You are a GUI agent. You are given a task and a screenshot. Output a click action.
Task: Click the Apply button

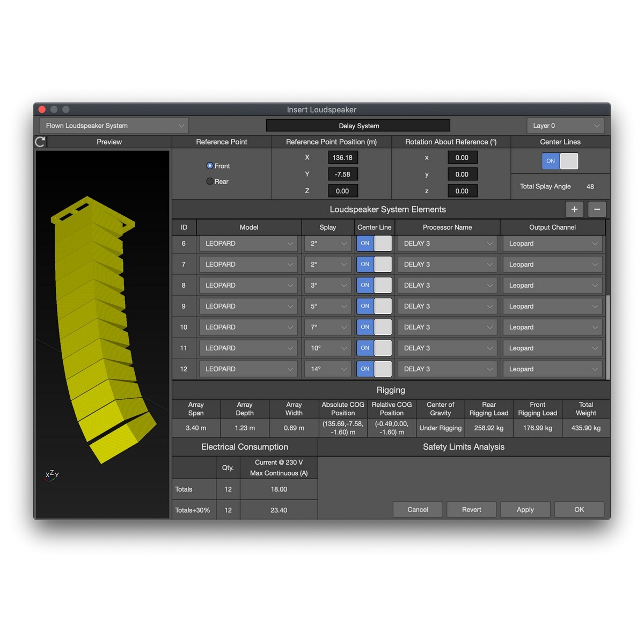525,509
